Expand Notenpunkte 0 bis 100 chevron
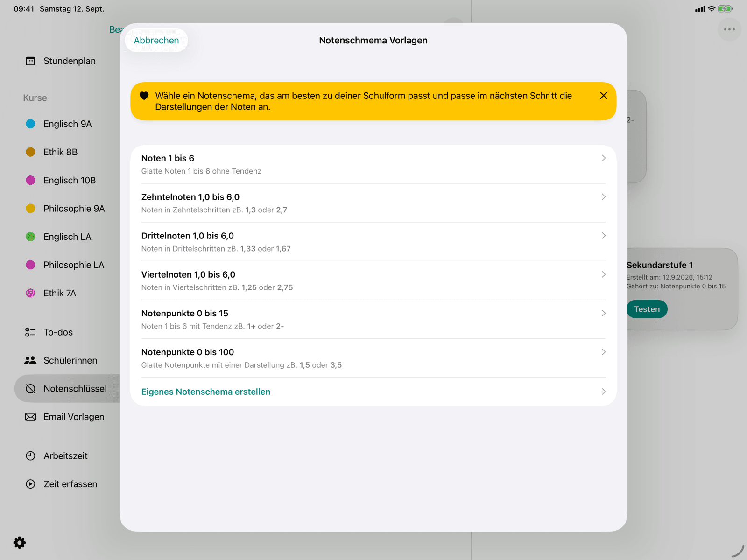Screen dimensions: 747x560 click(x=604, y=352)
